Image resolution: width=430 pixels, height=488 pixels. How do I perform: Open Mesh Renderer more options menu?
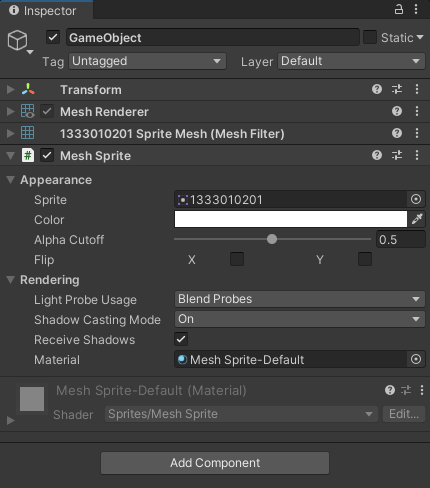tap(417, 111)
